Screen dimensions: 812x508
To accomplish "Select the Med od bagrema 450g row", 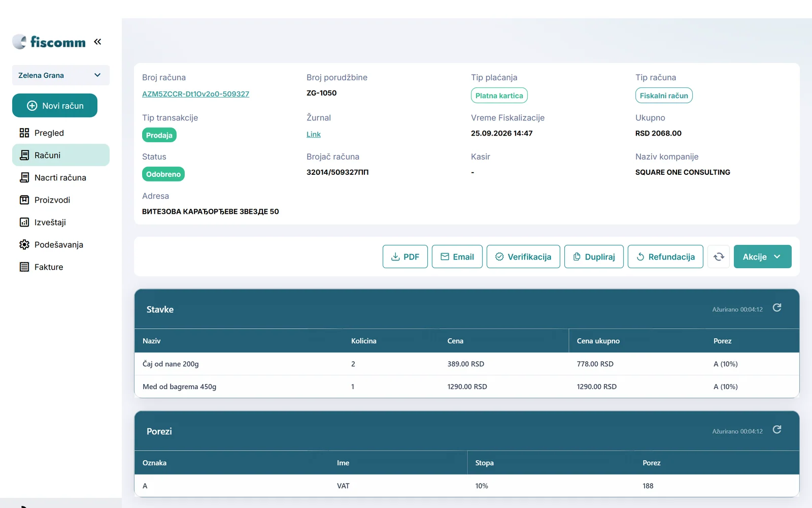I will click(467, 387).
